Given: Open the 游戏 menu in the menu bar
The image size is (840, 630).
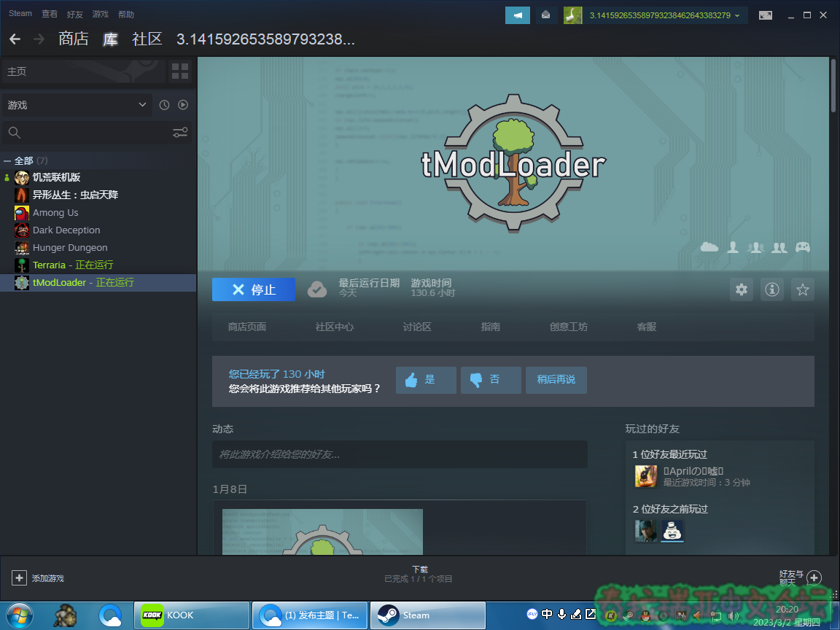Looking at the screenshot, I should point(100,14).
